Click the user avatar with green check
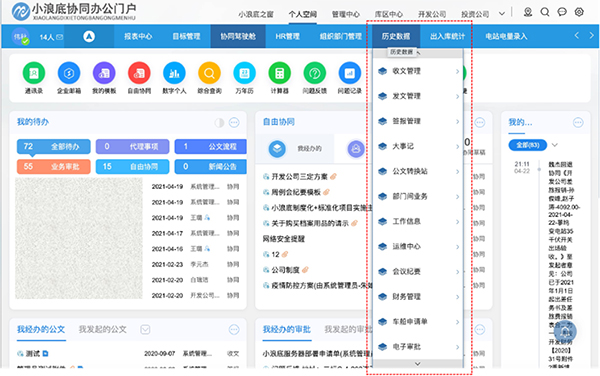 tap(20, 37)
